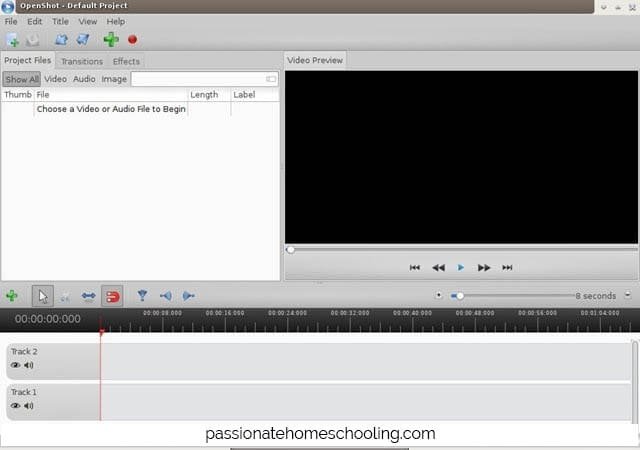Click the Import Files toolbar icon
Viewport: 640px width, 450px height.
(13, 40)
